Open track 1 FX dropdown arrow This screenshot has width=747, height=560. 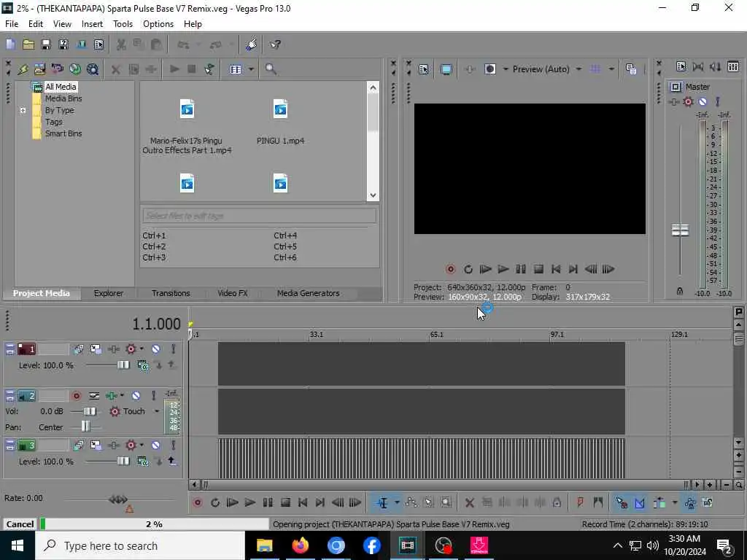(142, 349)
